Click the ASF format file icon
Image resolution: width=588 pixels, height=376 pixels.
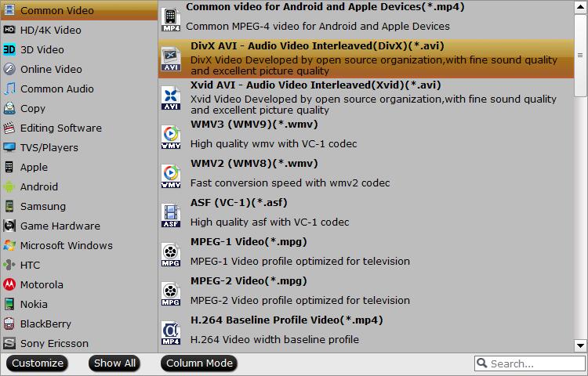pyautogui.click(x=170, y=215)
